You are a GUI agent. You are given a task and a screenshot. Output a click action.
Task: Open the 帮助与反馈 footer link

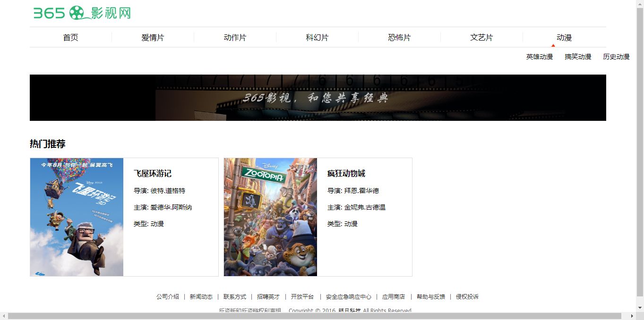point(431,297)
